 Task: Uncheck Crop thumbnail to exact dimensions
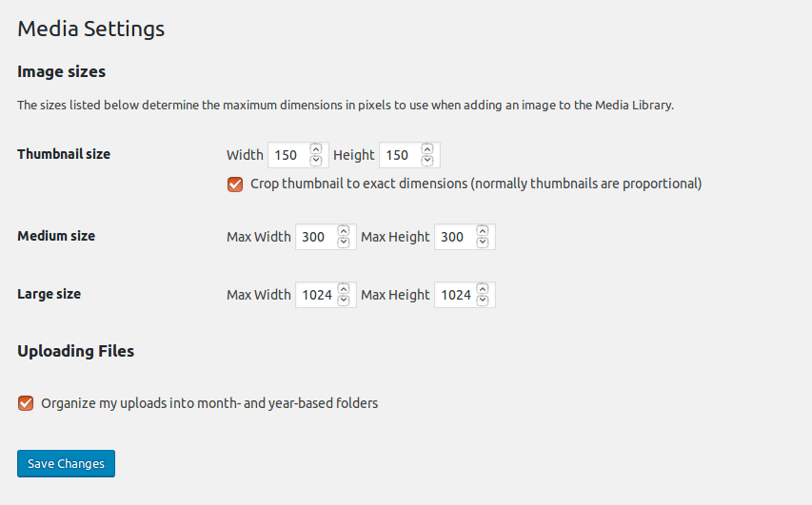pos(235,184)
